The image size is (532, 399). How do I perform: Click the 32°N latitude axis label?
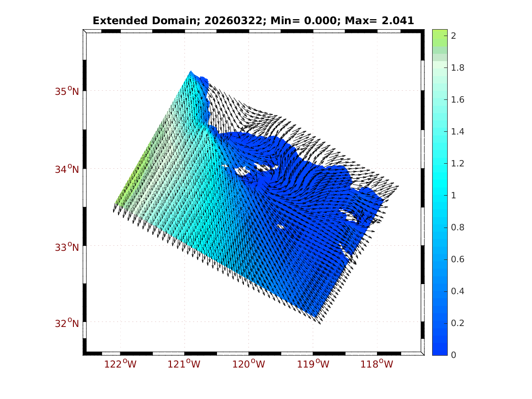[67, 323]
